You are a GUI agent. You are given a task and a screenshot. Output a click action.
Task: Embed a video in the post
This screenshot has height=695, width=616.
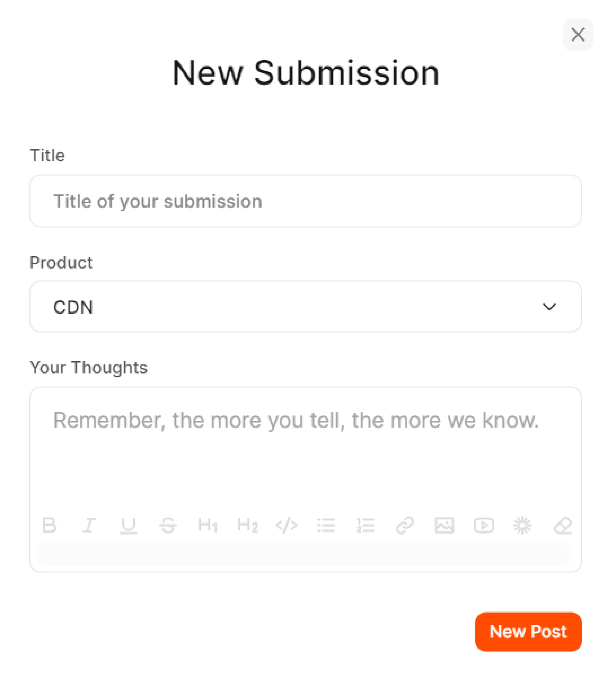point(484,525)
